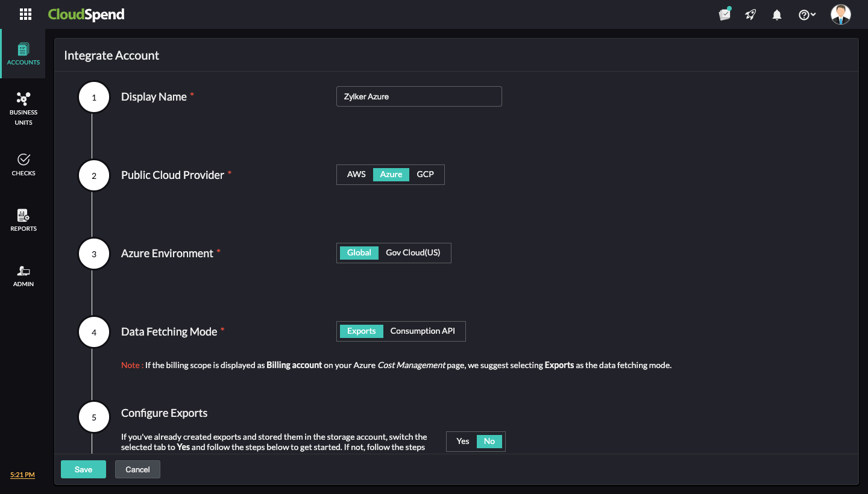
Task: Choose Global Azure environment
Action: [359, 252]
